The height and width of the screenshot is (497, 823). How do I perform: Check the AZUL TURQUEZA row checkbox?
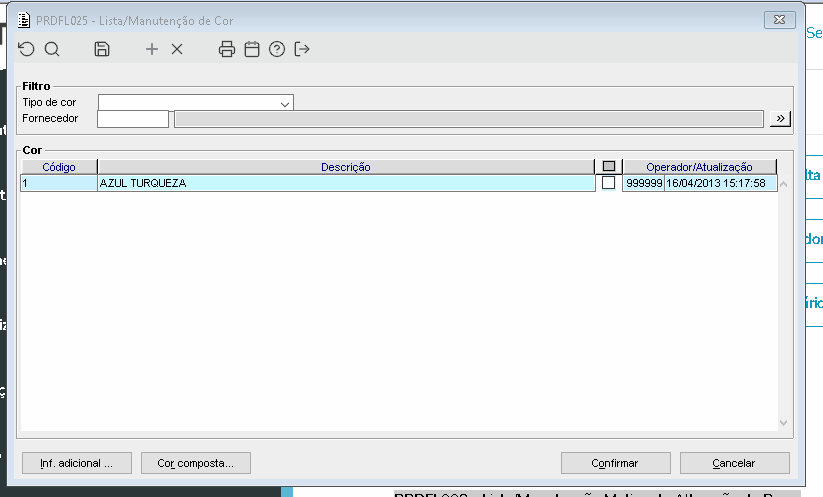click(608, 183)
